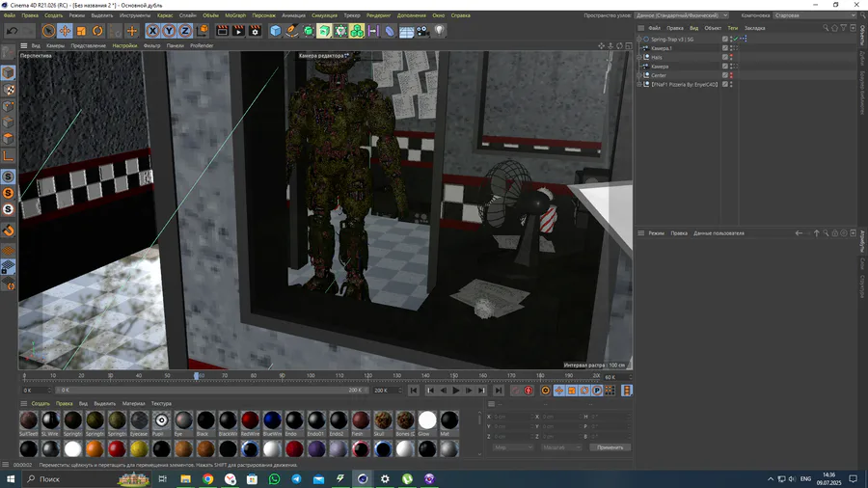Viewport: 868px width, 488px height.
Task: Select the RedWire material swatch
Action: click(250, 420)
